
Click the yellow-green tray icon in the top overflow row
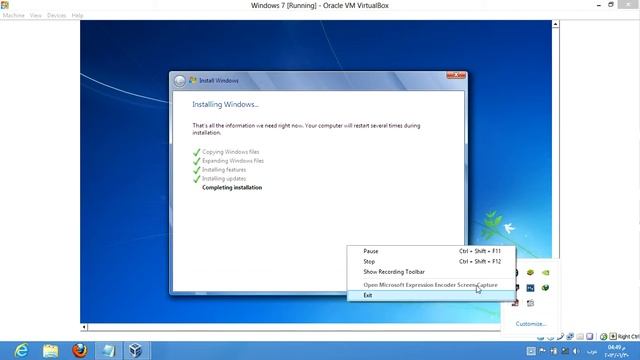coord(530,272)
